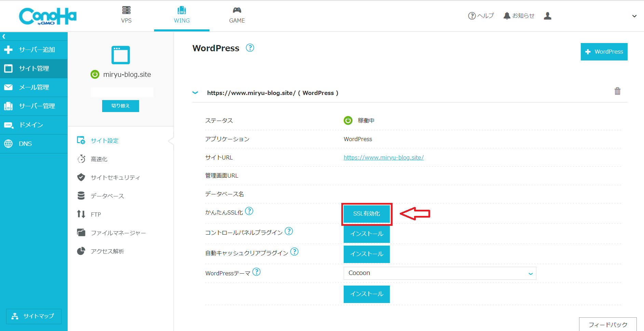The image size is (644, 331).
Task: Click the + WordPress add button
Action: coord(604,52)
